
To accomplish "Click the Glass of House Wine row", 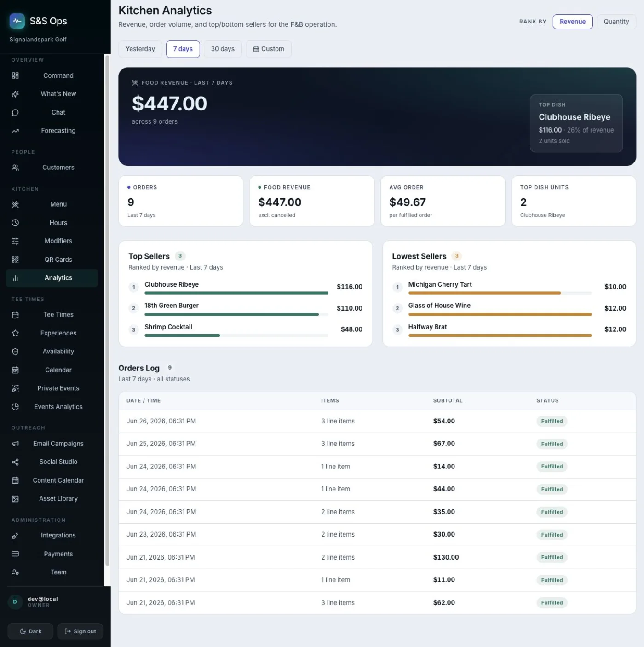I will [509, 308].
